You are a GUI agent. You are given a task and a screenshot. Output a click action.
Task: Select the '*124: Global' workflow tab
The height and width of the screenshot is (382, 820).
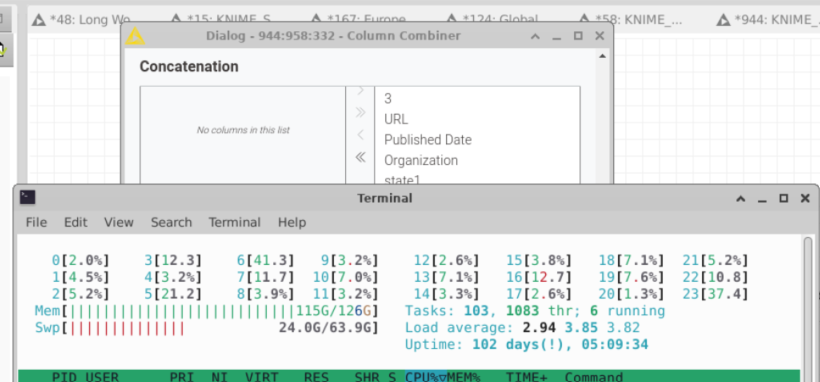click(494, 20)
